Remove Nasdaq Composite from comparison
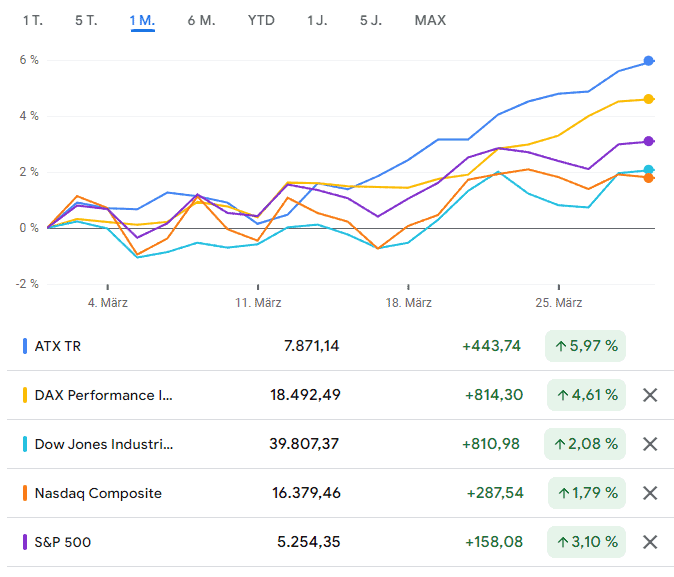 pyautogui.click(x=650, y=493)
